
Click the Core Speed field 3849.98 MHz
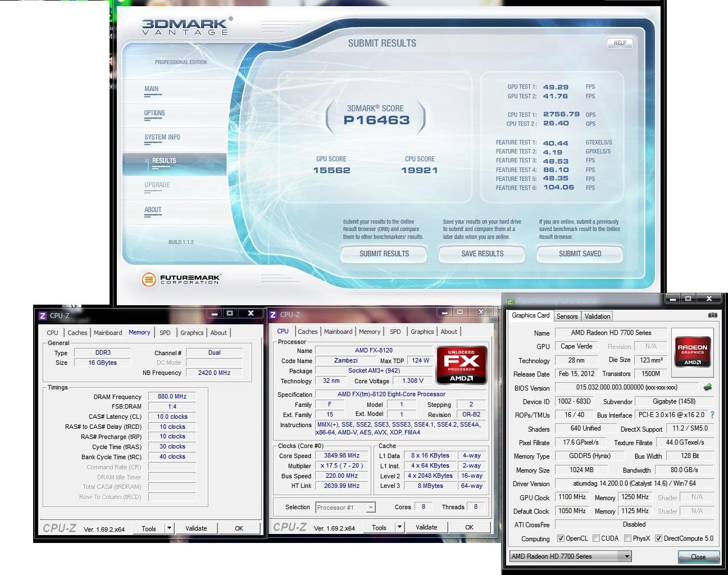[x=342, y=456]
